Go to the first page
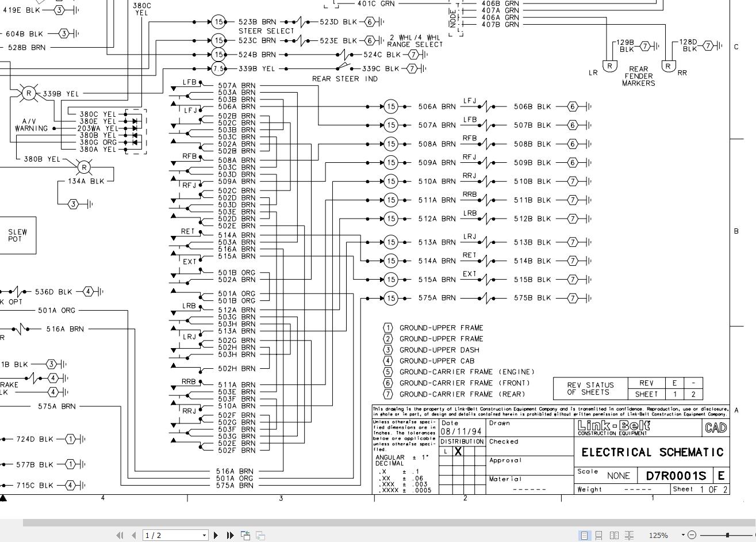 [x=120, y=535]
